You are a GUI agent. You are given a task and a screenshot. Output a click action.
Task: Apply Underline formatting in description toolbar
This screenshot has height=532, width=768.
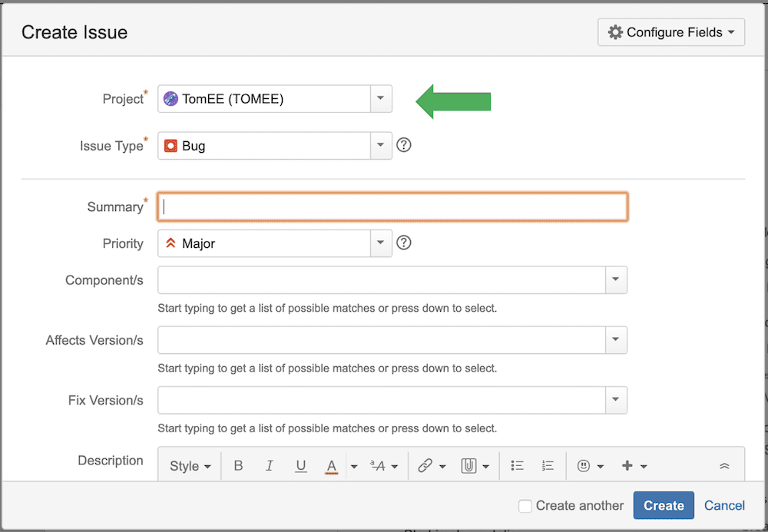pos(301,466)
